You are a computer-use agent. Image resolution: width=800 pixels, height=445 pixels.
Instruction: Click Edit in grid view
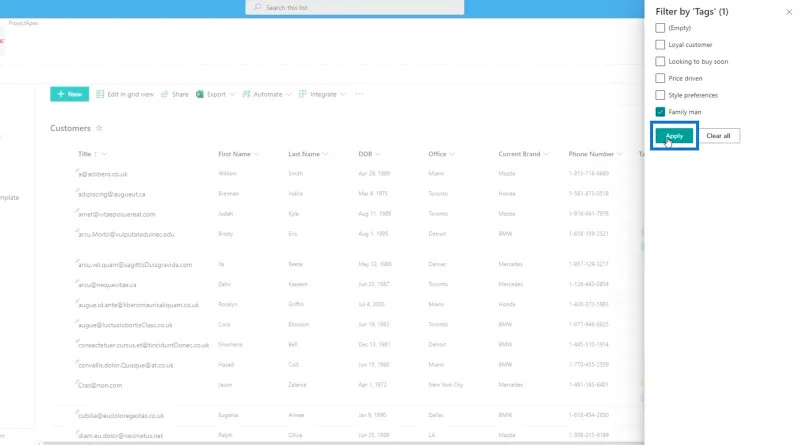[x=124, y=94]
